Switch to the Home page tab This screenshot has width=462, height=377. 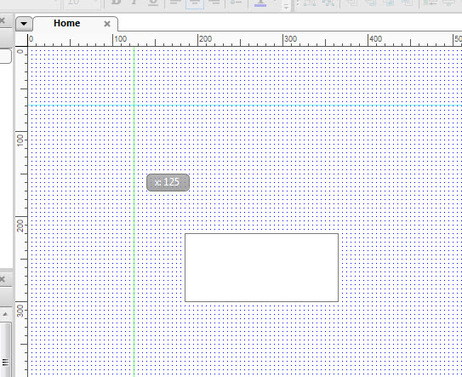click(x=67, y=23)
